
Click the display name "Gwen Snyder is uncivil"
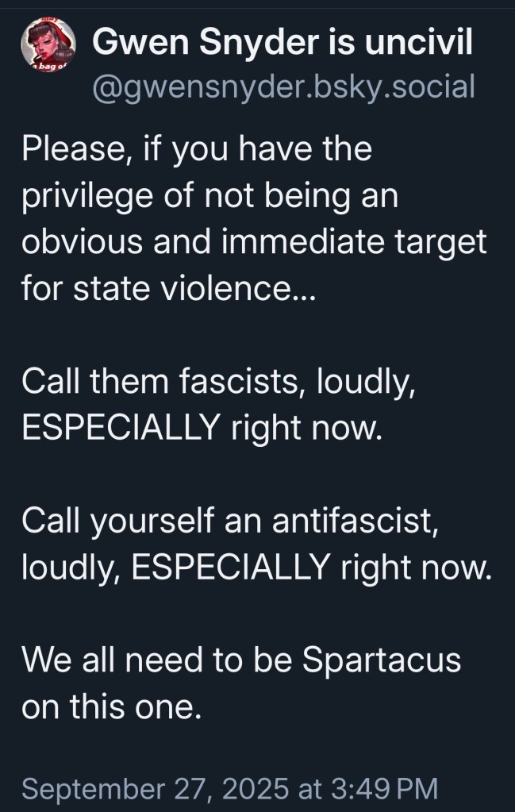point(282,44)
